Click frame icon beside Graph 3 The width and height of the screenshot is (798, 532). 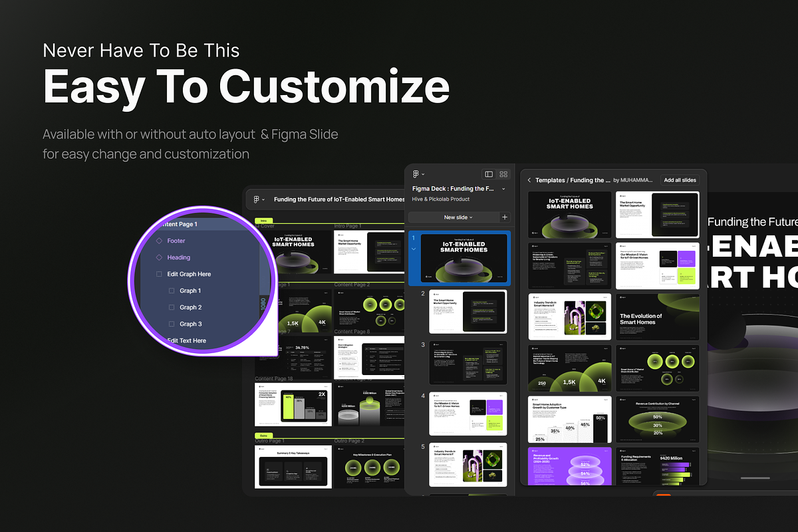click(172, 324)
